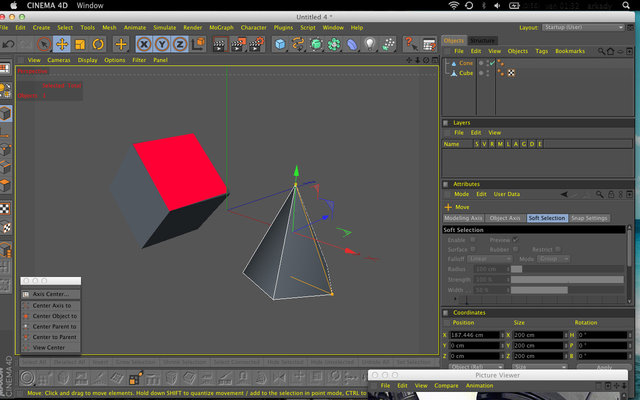Open the Mode Group dropdown
The image size is (640, 400).
[x=554, y=259]
